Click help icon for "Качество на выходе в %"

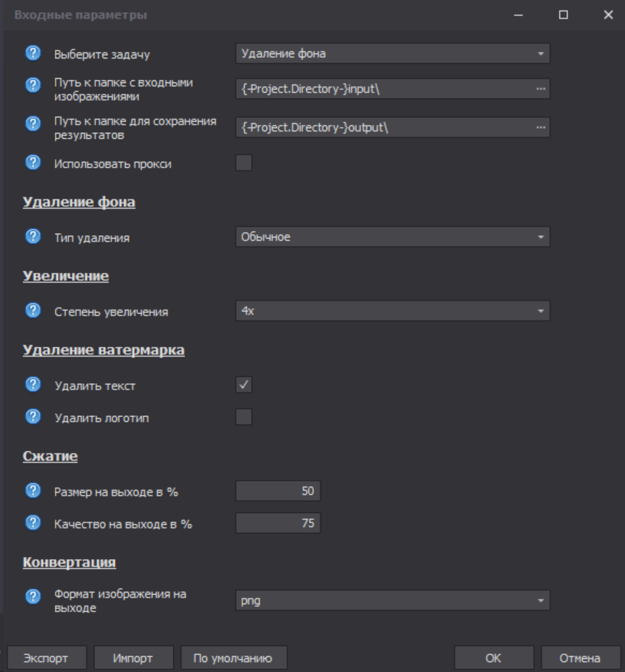[x=33, y=523]
